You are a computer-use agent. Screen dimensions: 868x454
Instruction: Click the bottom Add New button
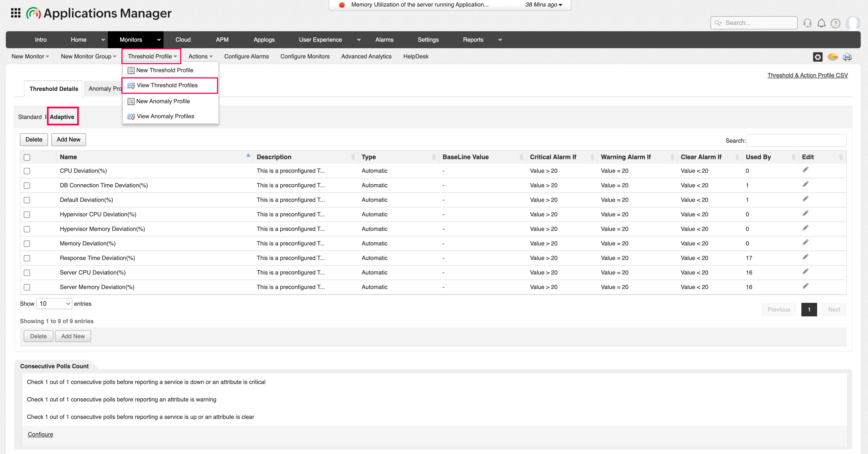coord(73,336)
